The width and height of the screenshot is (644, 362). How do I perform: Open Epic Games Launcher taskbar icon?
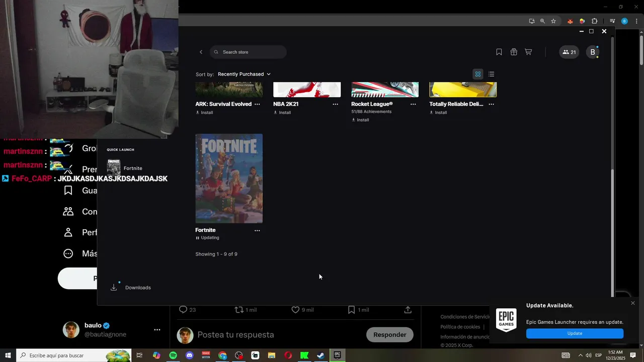337,355
